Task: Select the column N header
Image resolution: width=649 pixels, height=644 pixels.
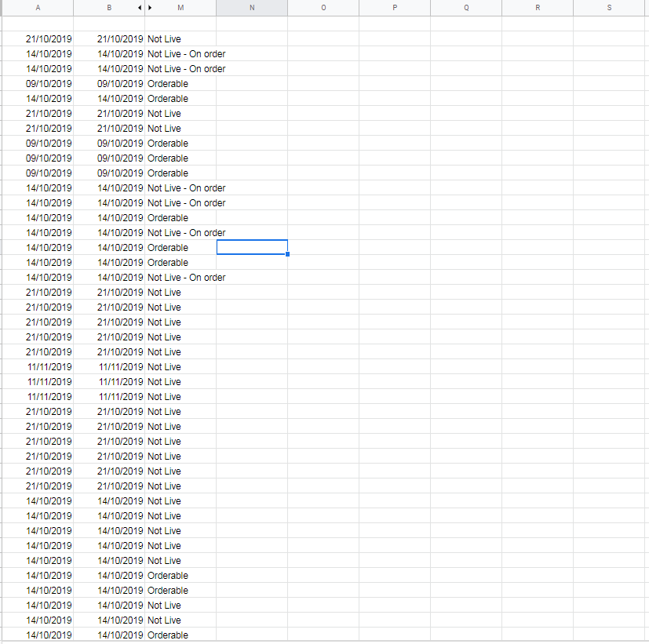Action: (x=251, y=7)
